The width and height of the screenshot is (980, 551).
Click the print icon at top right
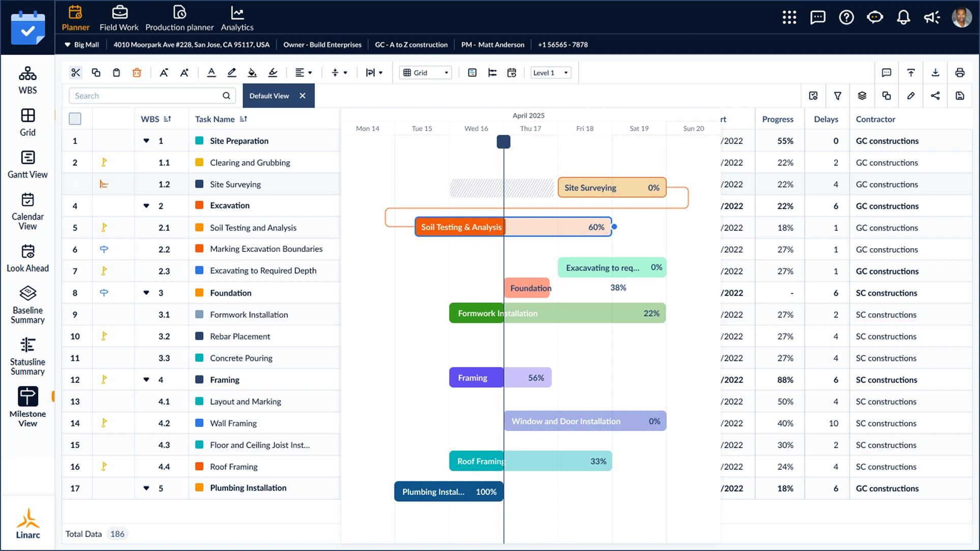(959, 73)
